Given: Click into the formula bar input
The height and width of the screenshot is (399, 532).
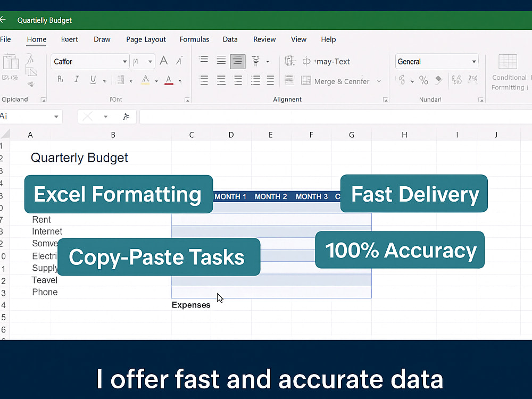Looking at the screenshot, I should tap(336, 117).
